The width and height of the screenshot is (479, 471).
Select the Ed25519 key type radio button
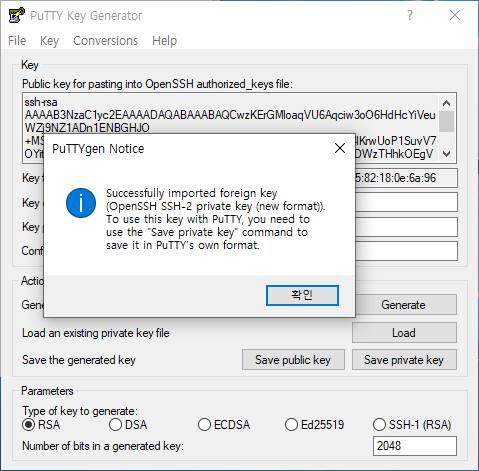coord(291,425)
